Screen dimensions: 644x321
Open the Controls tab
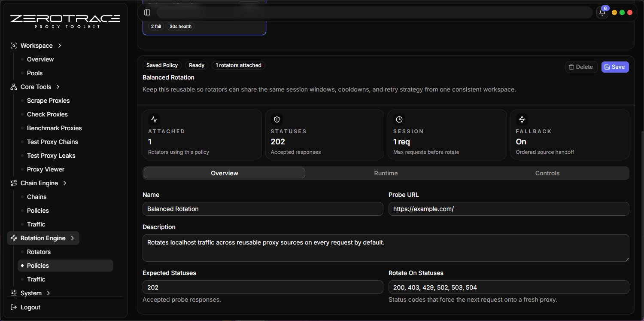point(547,173)
